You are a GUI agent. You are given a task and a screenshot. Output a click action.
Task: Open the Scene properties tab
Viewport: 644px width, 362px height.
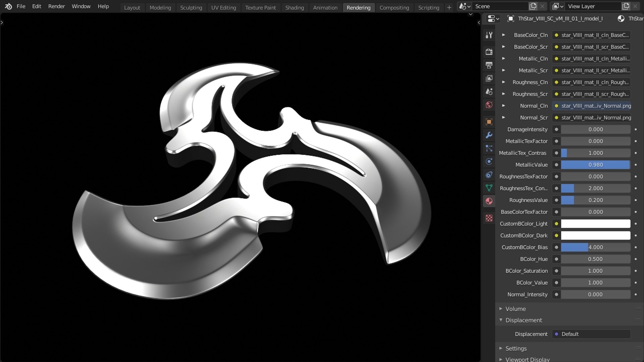coord(489,92)
